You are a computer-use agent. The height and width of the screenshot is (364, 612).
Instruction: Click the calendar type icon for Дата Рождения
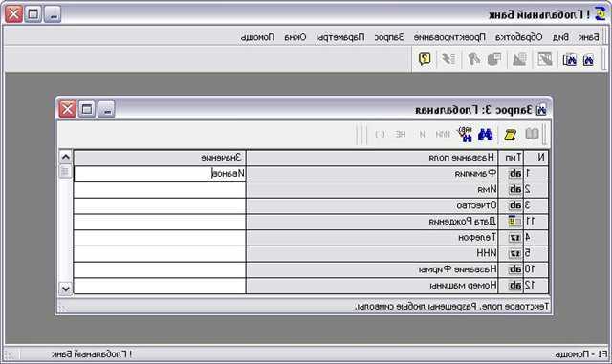tap(515, 222)
